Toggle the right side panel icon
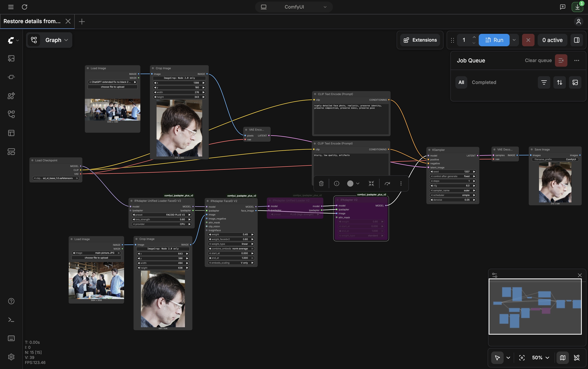 [577, 40]
